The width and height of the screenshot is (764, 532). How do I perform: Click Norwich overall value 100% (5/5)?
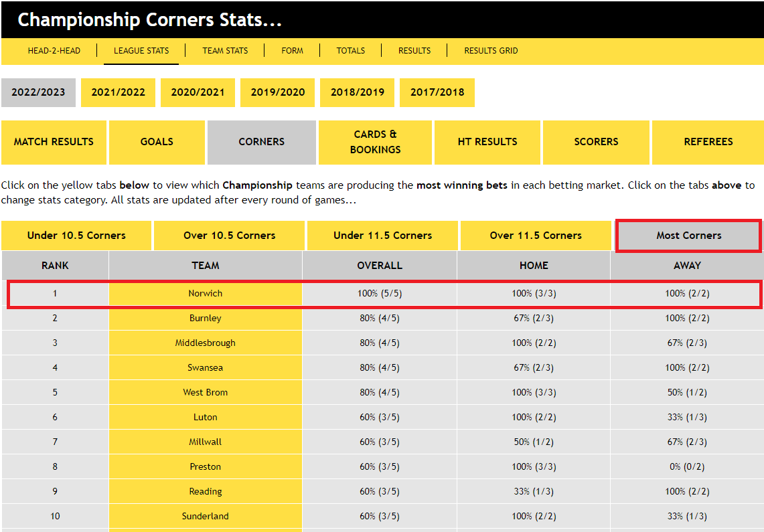tap(380, 294)
